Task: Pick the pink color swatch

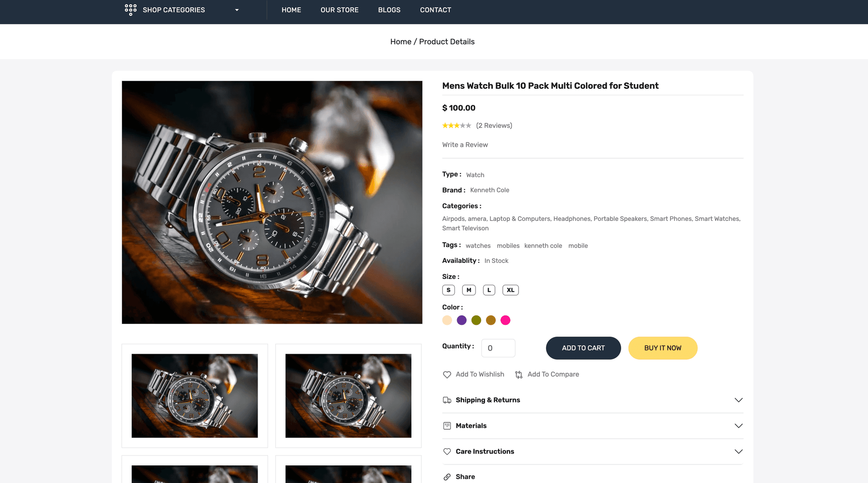Action: [505, 320]
